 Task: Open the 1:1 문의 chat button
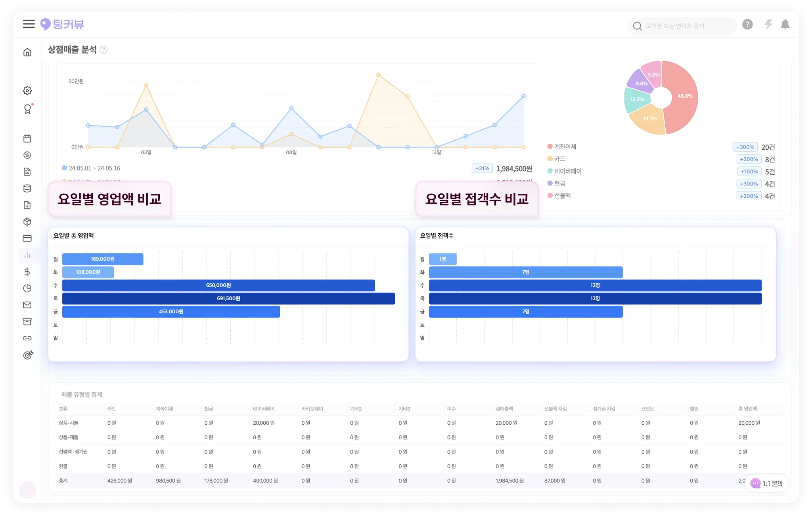click(x=767, y=483)
